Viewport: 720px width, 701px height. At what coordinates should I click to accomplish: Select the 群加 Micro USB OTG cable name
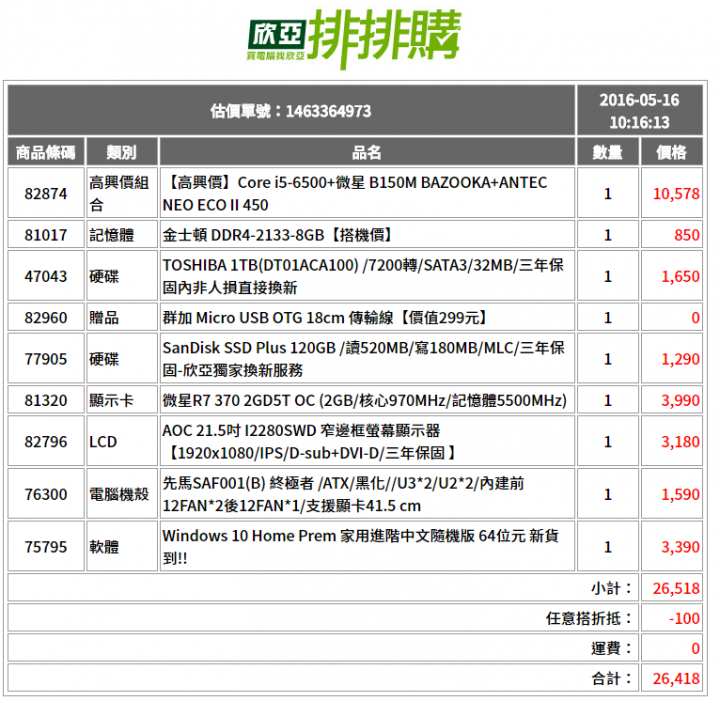pyautogui.click(x=326, y=317)
